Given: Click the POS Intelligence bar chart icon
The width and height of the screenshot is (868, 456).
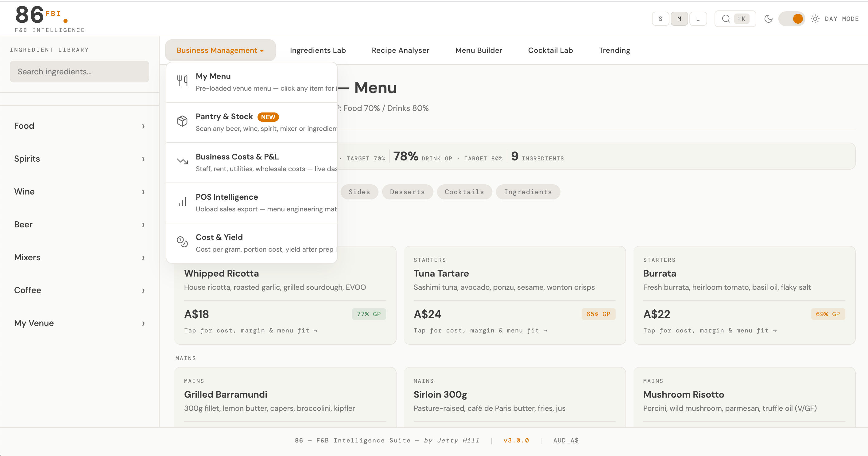Looking at the screenshot, I should (x=182, y=202).
